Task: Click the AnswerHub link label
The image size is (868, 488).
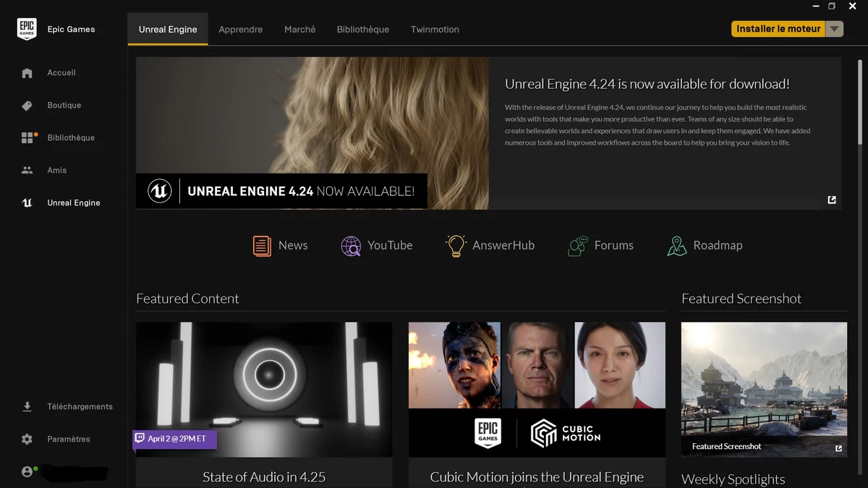Action: coord(503,246)
